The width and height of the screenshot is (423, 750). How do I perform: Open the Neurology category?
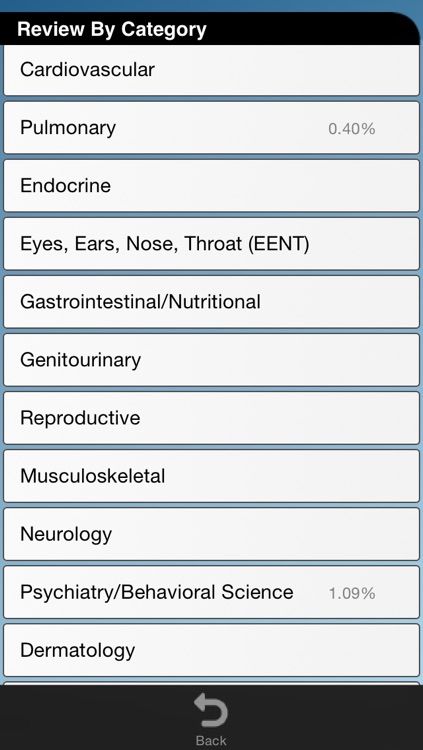pyautogui.click(x=212, y=534)
